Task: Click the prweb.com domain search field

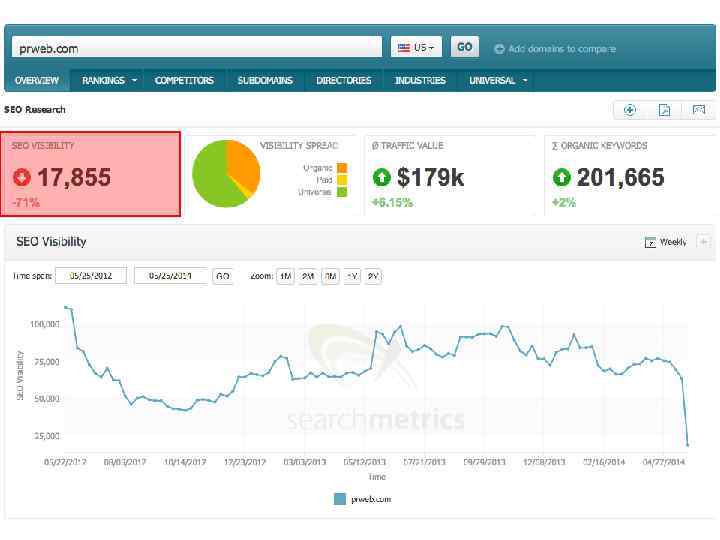Action: click(x=197, y=47)
